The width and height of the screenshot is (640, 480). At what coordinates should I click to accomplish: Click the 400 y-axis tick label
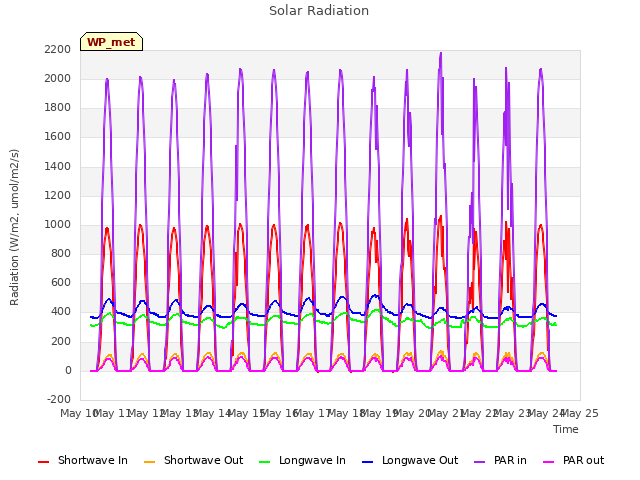[61, 312]
